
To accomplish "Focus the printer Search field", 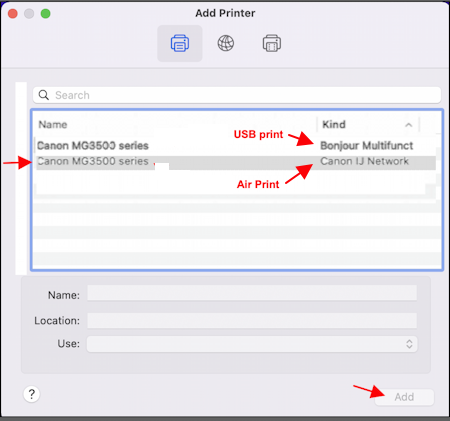I will pyautogui.click(x=237, y=95).
